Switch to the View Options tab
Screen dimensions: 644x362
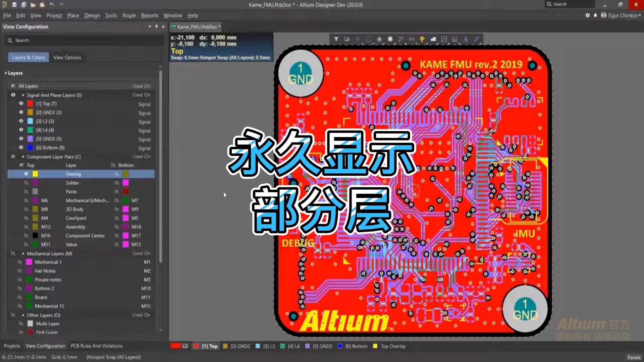[67, 57]
